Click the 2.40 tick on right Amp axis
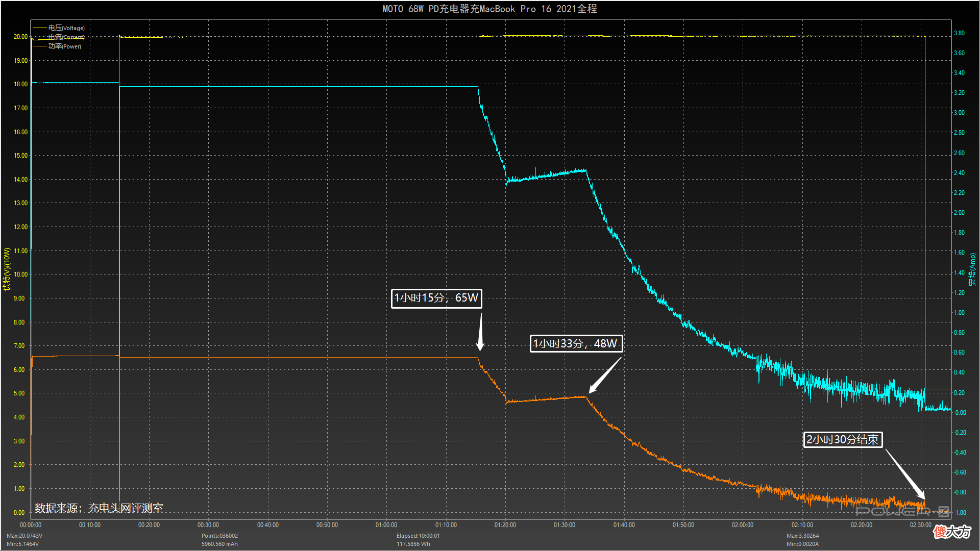980x551 pixels. 959,173
